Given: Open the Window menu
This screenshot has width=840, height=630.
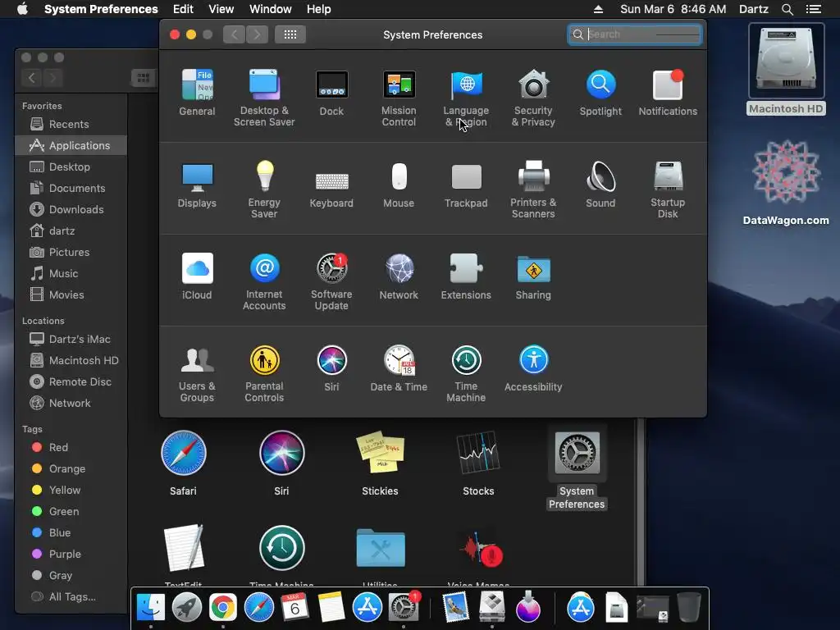Looking at the screenshot, I should (271, 9).
